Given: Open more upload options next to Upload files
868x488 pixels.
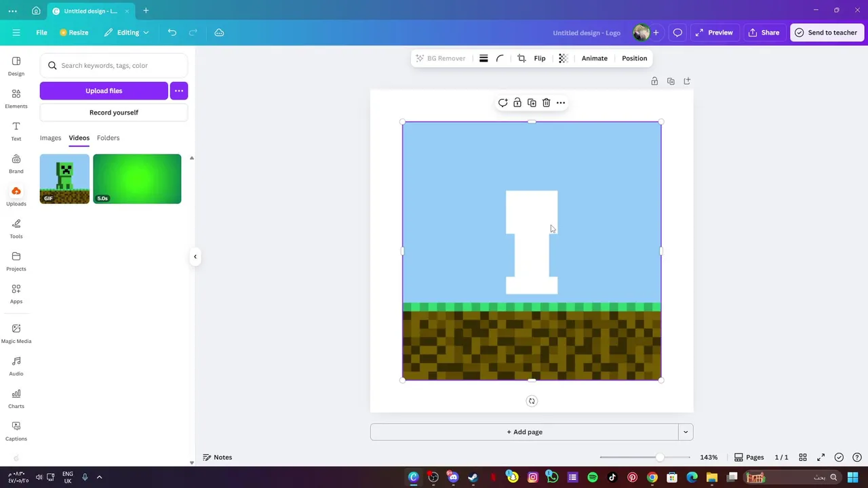Looking at the screenshot, I should coord(179,91).
